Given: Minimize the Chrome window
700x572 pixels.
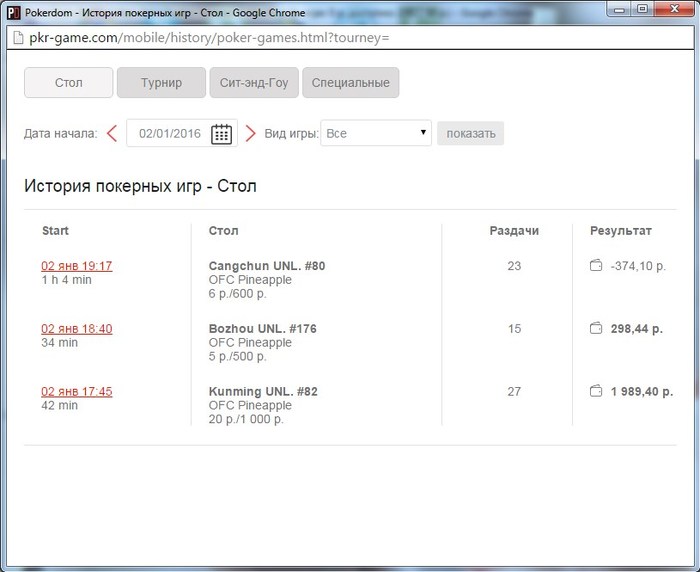Looking at the screenshot, I should tap(619, 9).
